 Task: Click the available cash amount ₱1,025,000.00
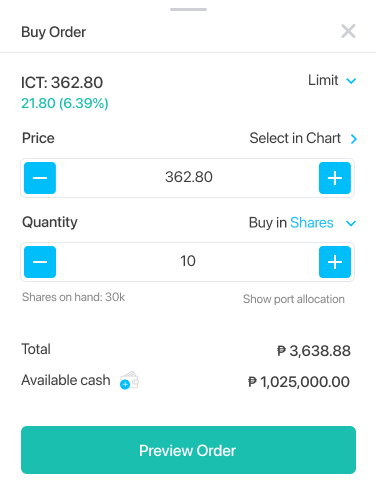pos(299,382)
